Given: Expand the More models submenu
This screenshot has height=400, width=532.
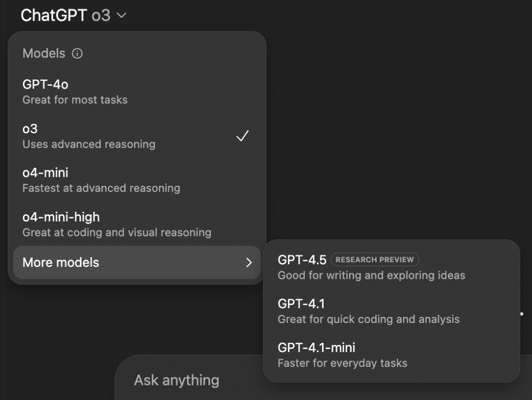Looking at the screenshot, I should [137, 263].
